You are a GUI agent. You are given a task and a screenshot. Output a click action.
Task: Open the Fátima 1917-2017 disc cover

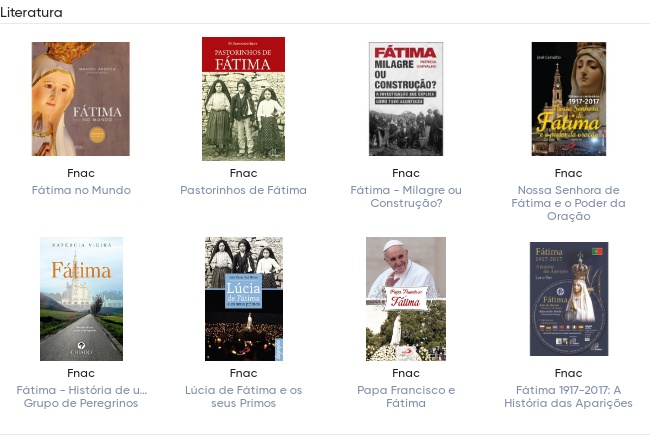pyautogui.click(x=569, y=299)
